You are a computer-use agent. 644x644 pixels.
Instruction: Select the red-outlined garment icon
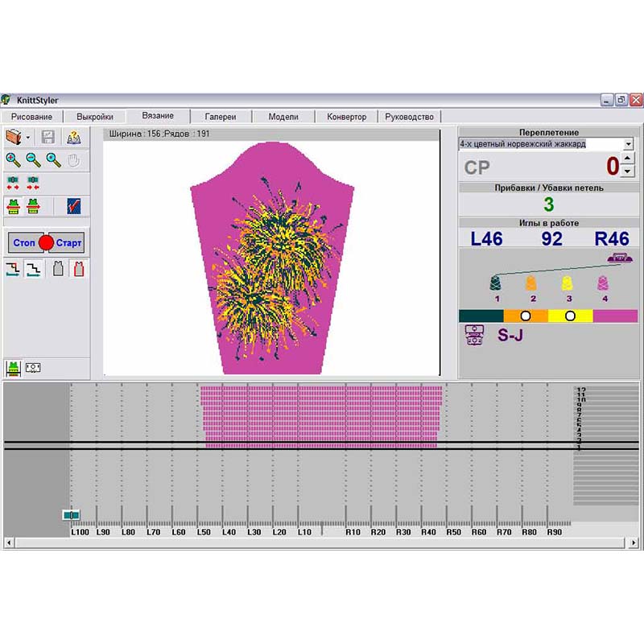pyautogui.click(x=79, y=269)
